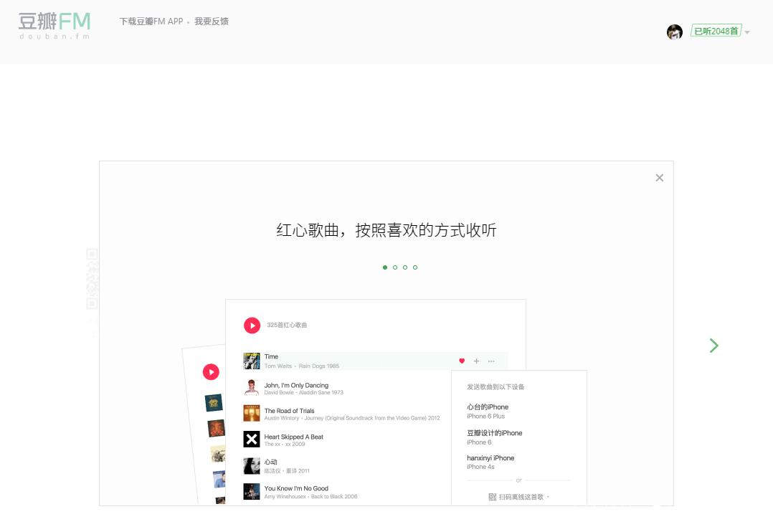Open more options for the song Time
Viewport: 773px width, 532px height.
[491, 361]
